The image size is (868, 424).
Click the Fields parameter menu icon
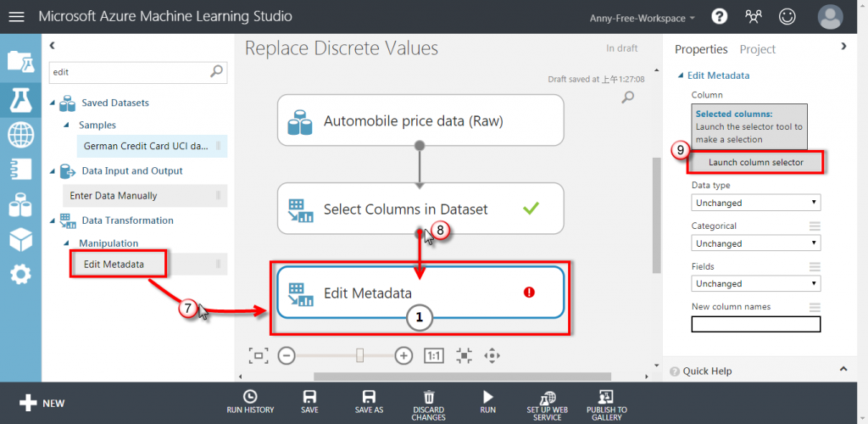click(815, 266)
